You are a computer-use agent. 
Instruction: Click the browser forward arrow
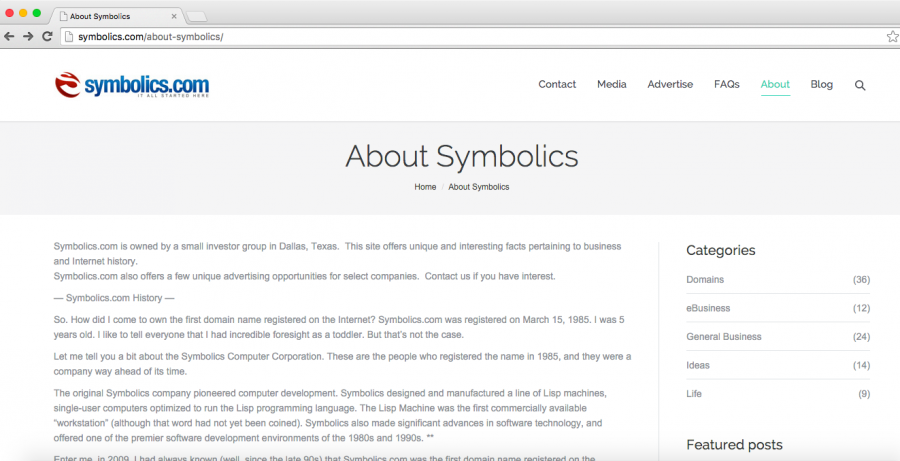pos(28,36)
